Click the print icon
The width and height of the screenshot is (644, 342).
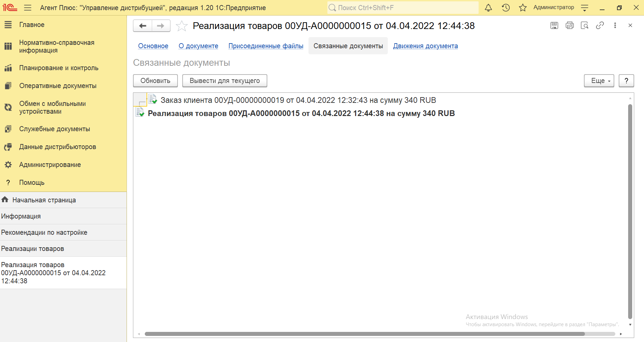[x=570, y=26]
